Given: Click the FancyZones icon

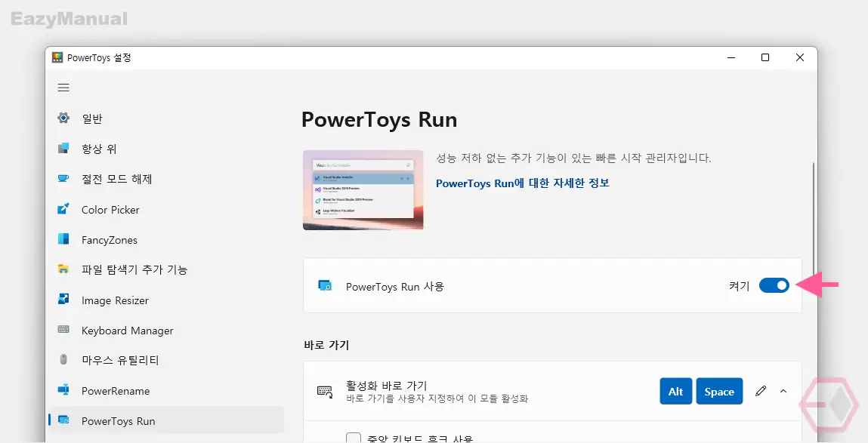Looking at the screenshot, I should coord(63,239).
